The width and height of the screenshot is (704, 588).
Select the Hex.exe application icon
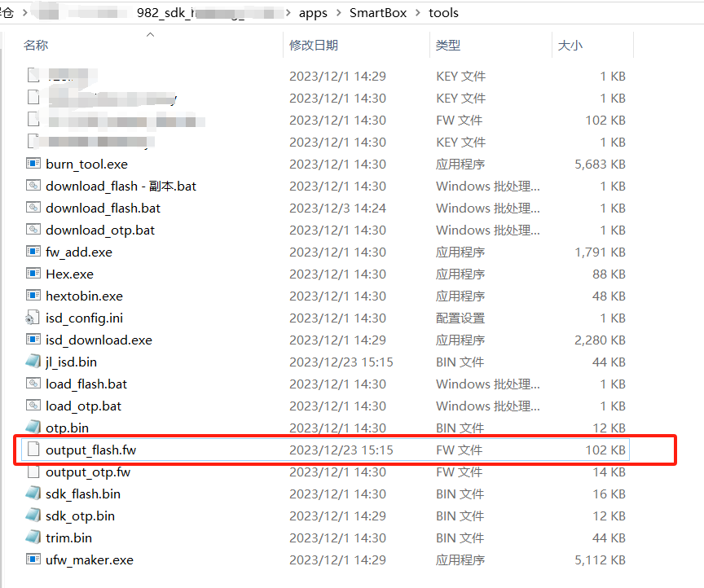33,274
